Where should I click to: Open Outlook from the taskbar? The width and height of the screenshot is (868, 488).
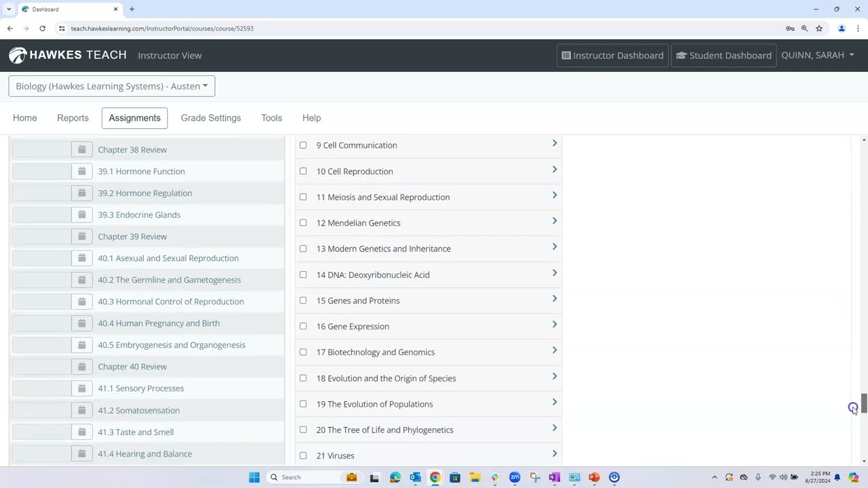pos(415,477)
